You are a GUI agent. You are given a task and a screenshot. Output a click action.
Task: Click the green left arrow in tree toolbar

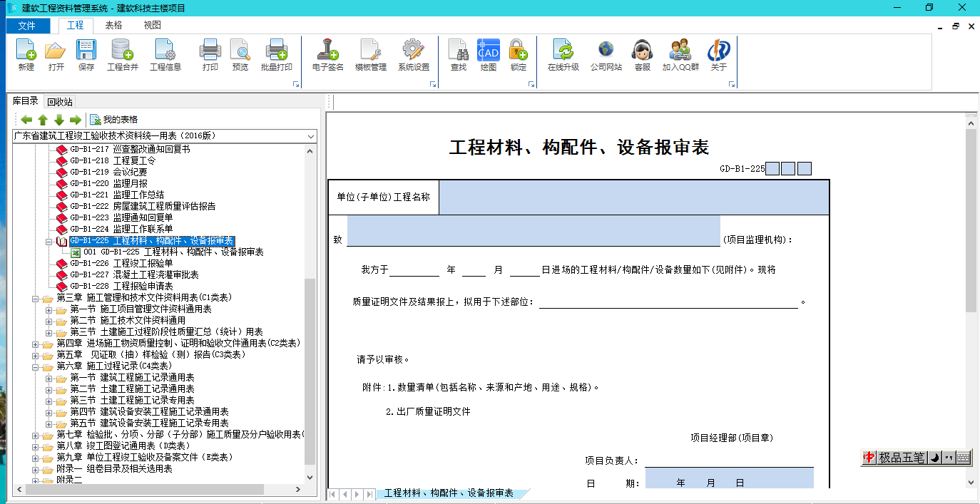(26, 120)
